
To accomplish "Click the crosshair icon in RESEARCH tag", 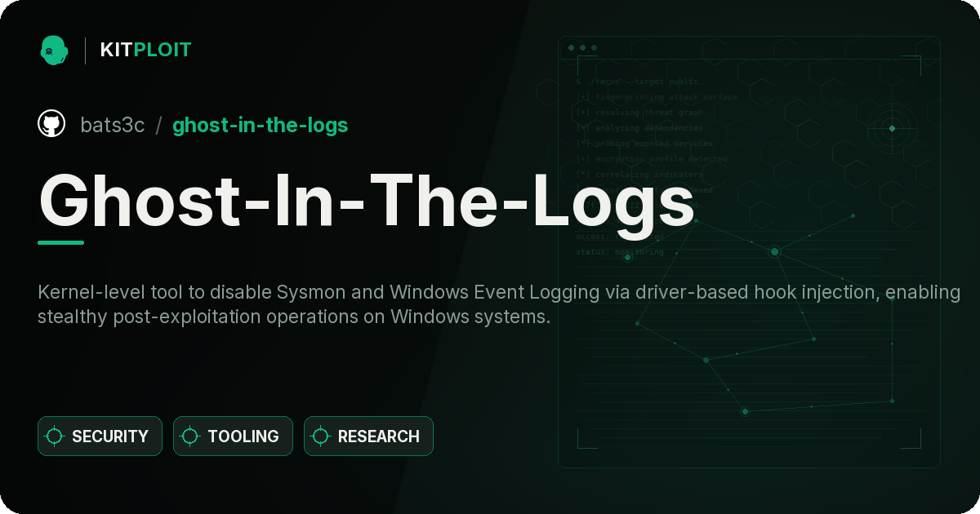I will (321, 436).
